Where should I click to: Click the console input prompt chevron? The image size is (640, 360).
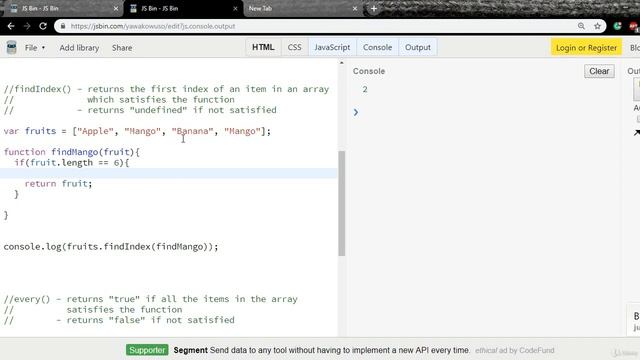[356, 112]
